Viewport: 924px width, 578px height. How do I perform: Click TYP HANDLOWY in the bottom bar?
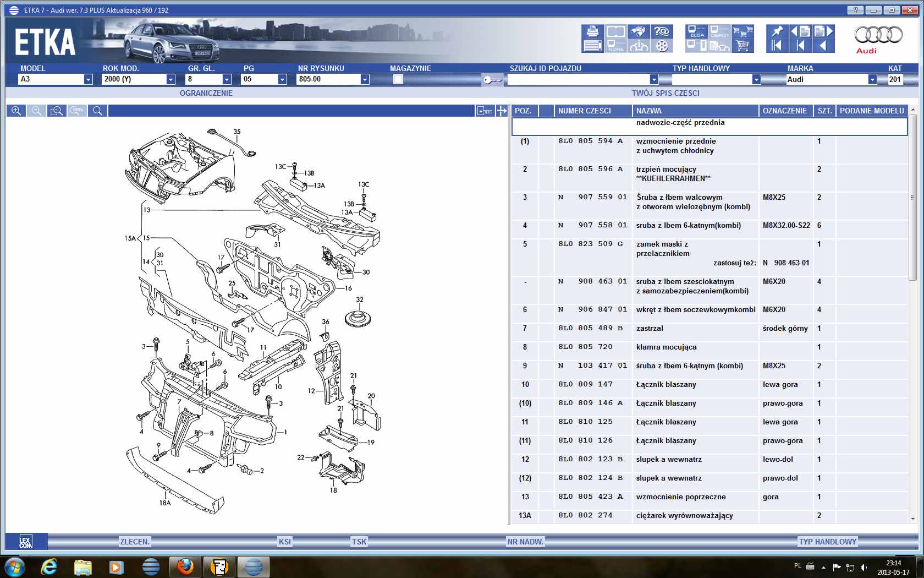click(828, 542)
